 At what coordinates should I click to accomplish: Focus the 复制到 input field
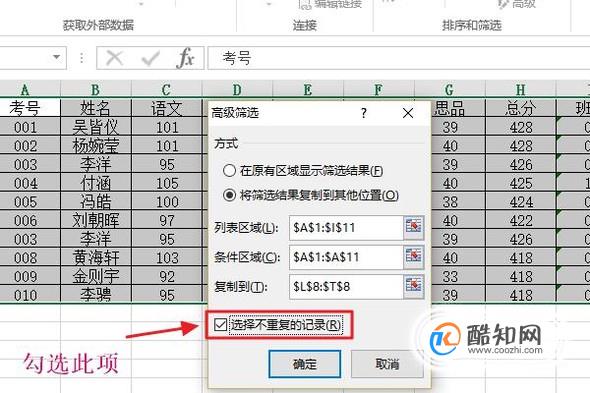(x=346, y=286)
